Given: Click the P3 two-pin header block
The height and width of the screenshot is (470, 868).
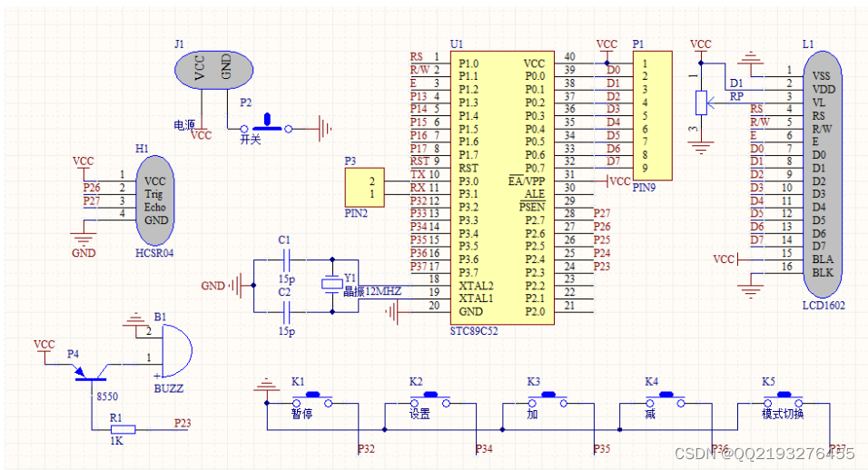Looking at the screenshot, I should coord(364,188).
